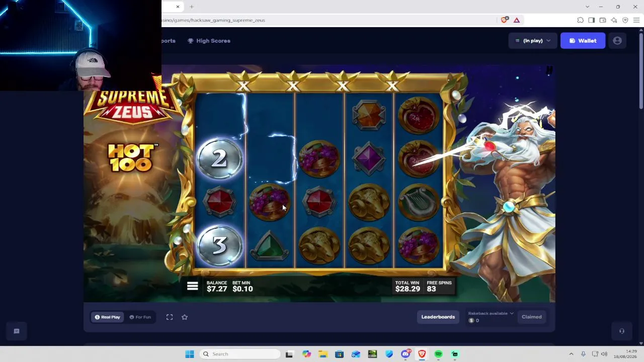Viewport: 644px width, 362px height.
Task: Open Discord from the taskbar
Action: [406, 354]
